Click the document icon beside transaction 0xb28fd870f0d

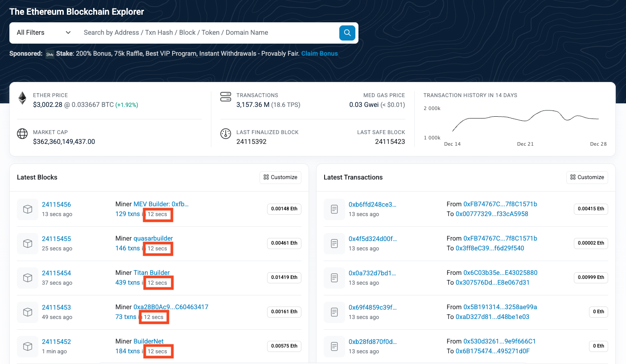tap(334, 347)
